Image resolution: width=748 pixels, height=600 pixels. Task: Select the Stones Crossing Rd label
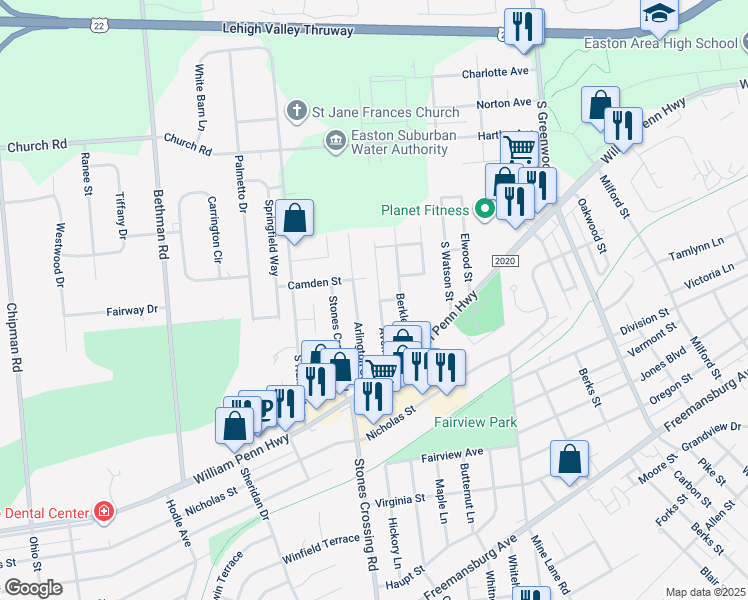(x=366, y=515)
